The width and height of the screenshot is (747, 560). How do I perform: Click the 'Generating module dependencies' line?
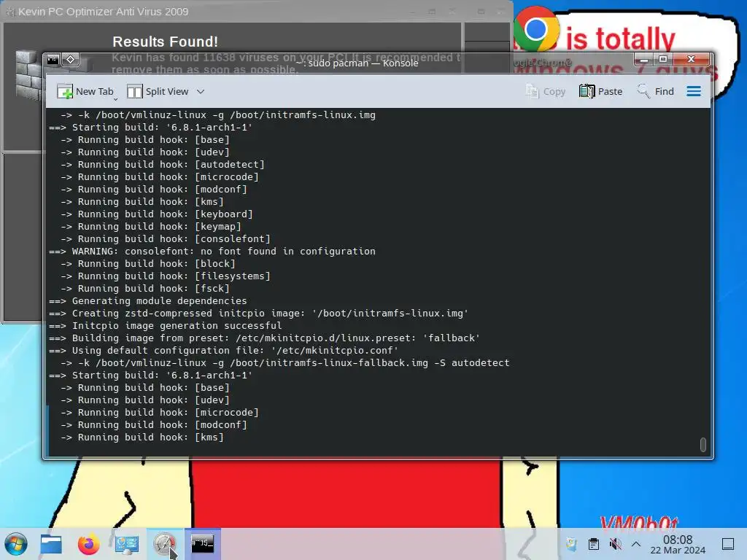pos(148,300)
